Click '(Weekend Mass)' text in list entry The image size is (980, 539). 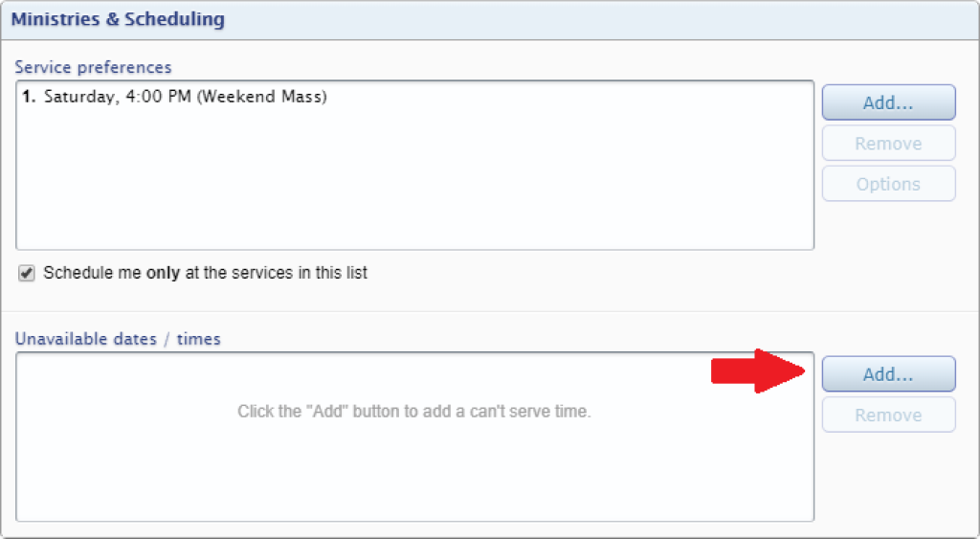(x=262, y=97)
